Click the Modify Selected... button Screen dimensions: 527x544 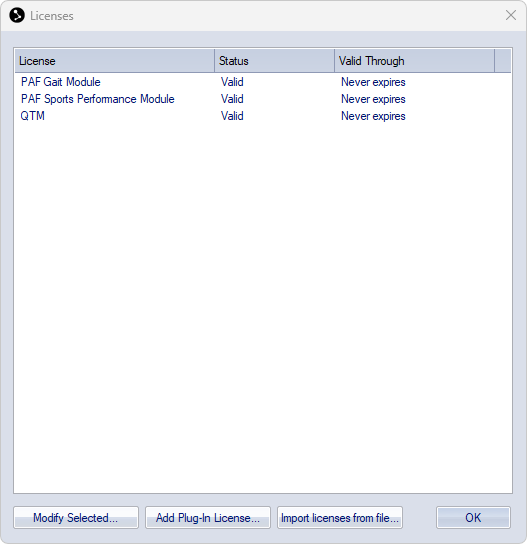[x=76, y=517]
